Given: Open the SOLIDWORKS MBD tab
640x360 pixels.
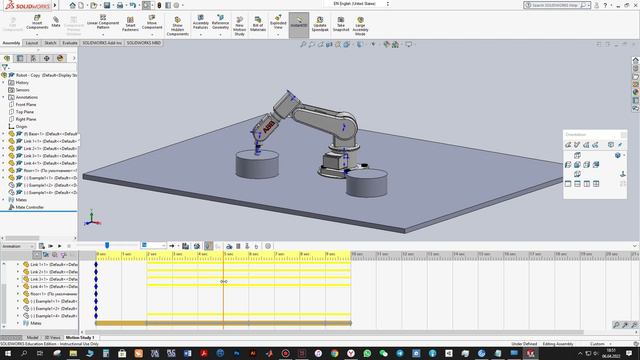Looking at the screenshot, I should coord(144,43).
